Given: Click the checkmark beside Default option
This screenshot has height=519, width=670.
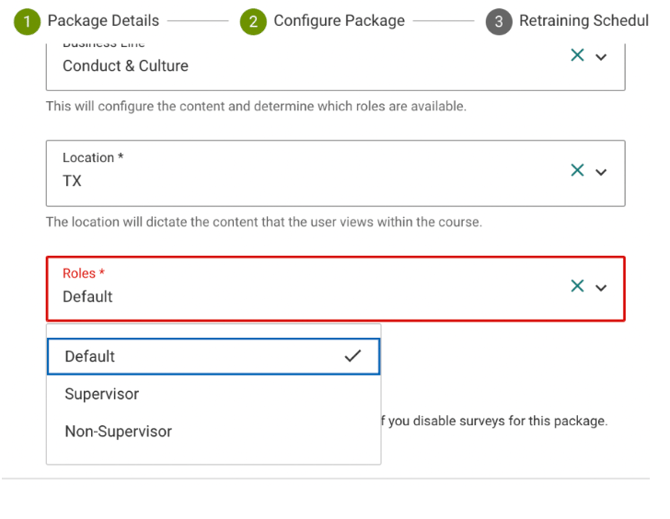Looking at the screenshot, I should (353, 356).
